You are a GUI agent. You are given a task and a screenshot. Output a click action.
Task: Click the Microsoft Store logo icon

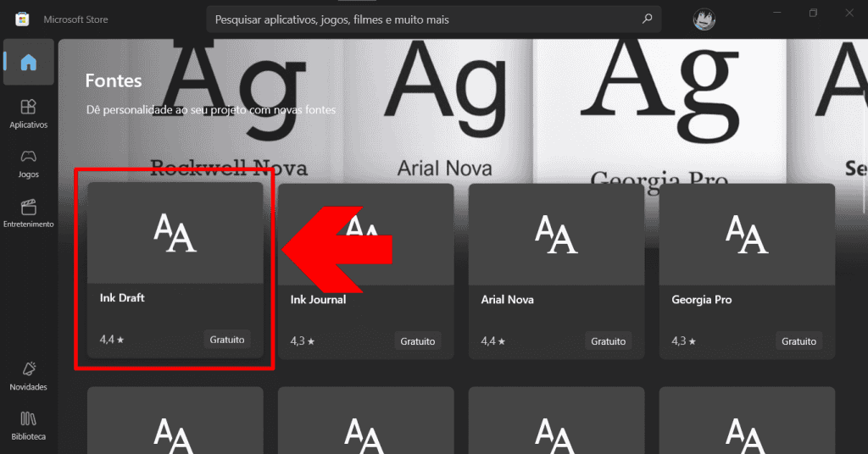[22, 19]
